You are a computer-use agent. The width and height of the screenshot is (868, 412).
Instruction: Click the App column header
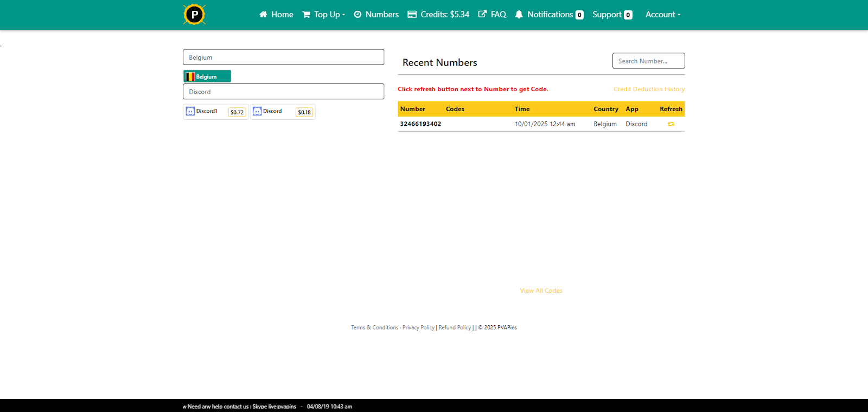pyautogui.click(x=632, y=109)
